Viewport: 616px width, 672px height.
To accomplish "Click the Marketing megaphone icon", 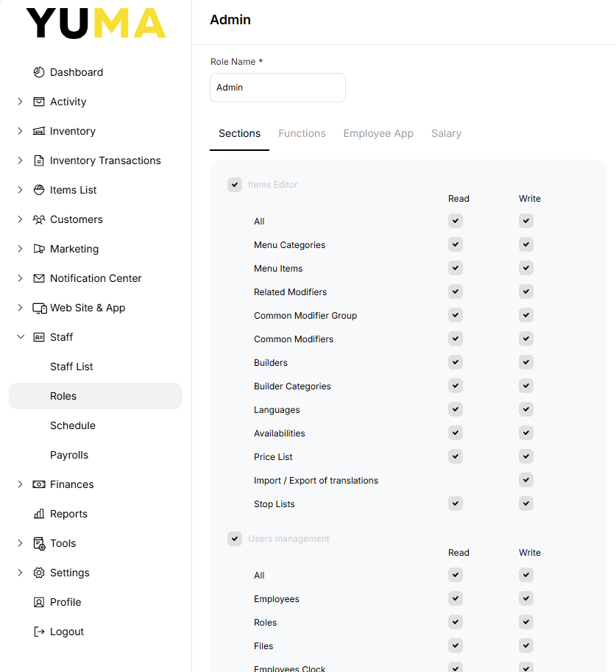I will pyautogui.click(x=39, y=249).
